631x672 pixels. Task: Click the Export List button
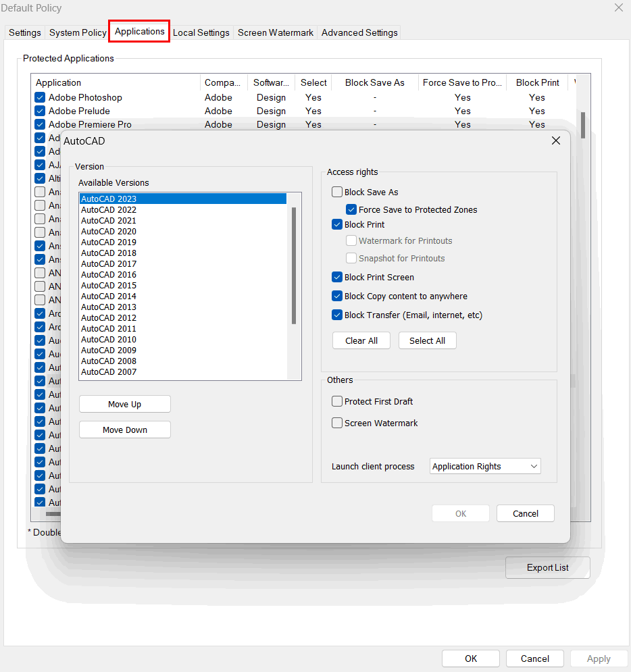(x=547, y=568)
